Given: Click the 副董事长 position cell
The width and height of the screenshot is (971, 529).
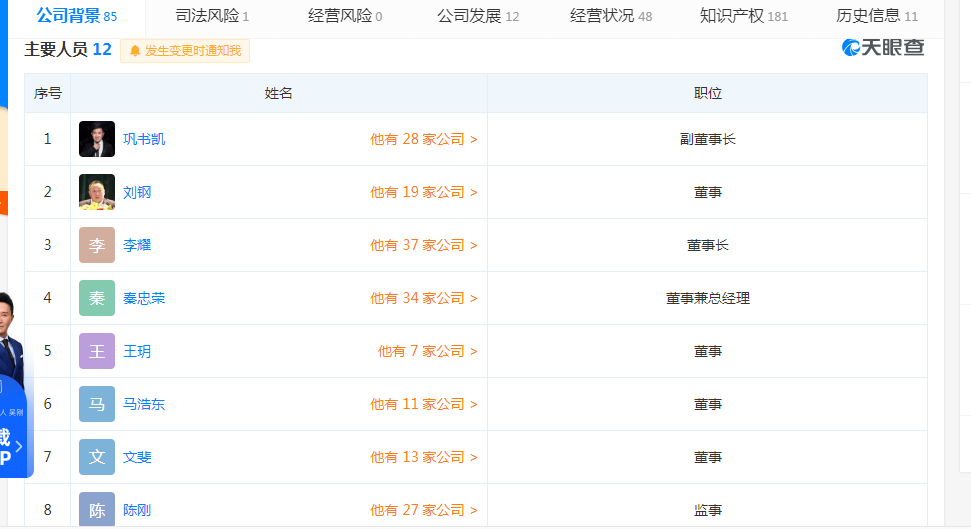Looking at the screenshot, I should click(x=707, y=139).
